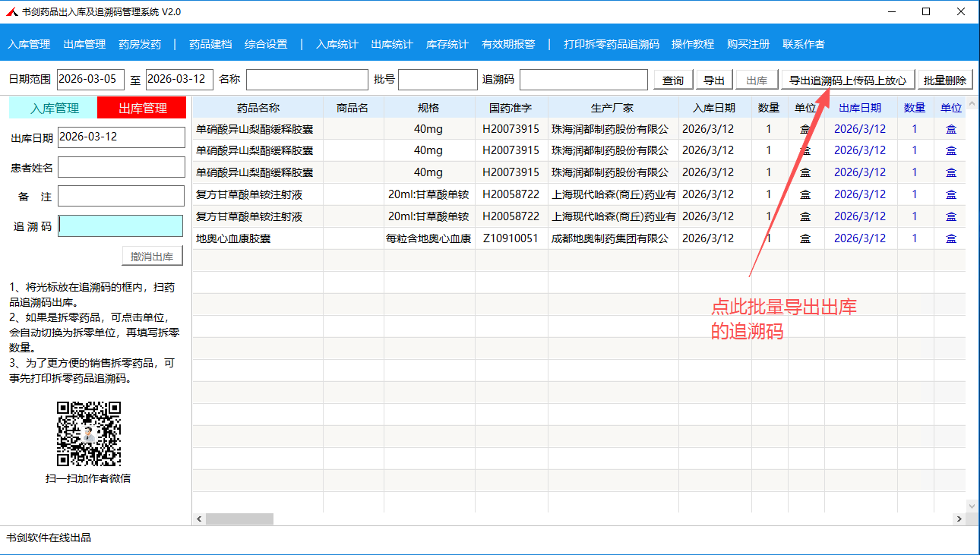Click blue 盒 unit link in first row
This screenshot has height=555, width=980.
tap(950, 129)
